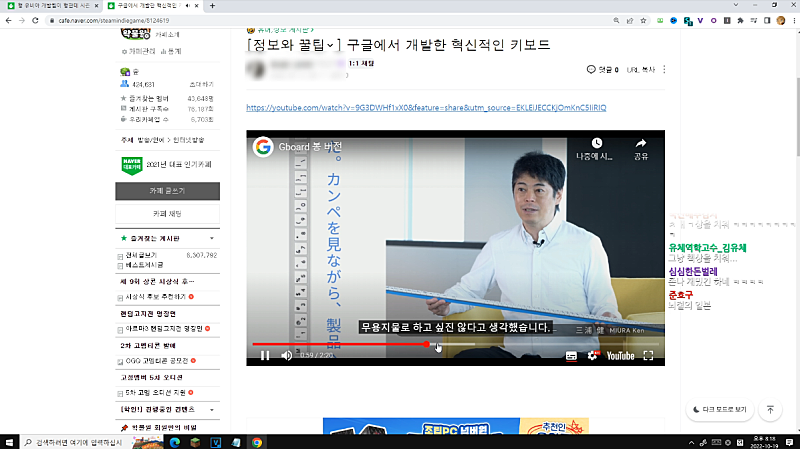
Task: Open the post's three-dot more menu
Action: (664, 69)
